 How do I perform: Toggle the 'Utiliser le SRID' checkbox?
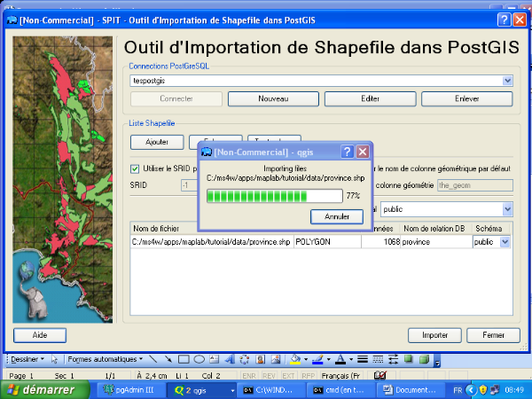[x=135, y=168]
